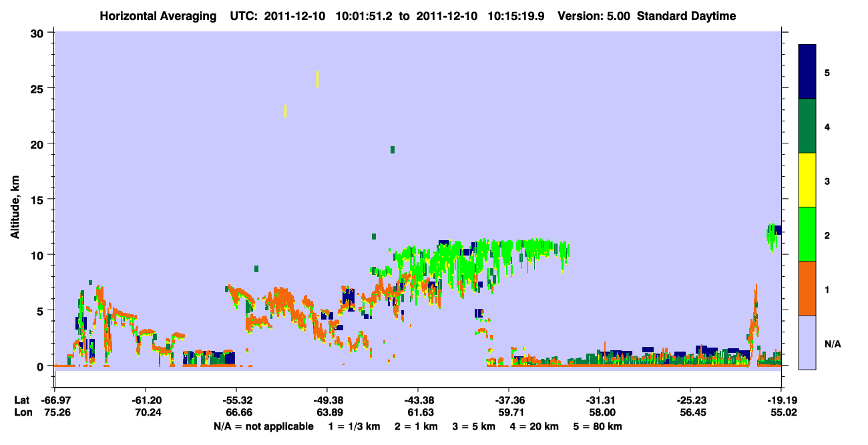The height and width of the screenshot is (445, 868).
Task: Click the y-axis tick label 15
Action: (37, 199)
